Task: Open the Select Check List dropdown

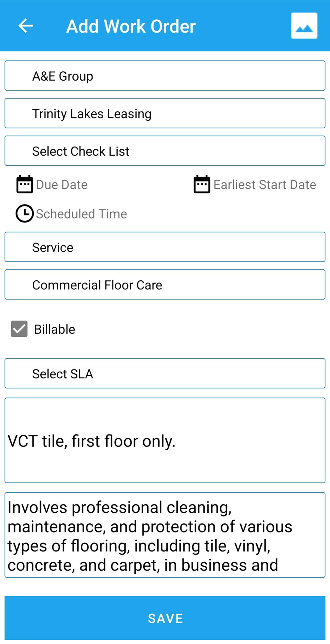Action: click(165, 151)
